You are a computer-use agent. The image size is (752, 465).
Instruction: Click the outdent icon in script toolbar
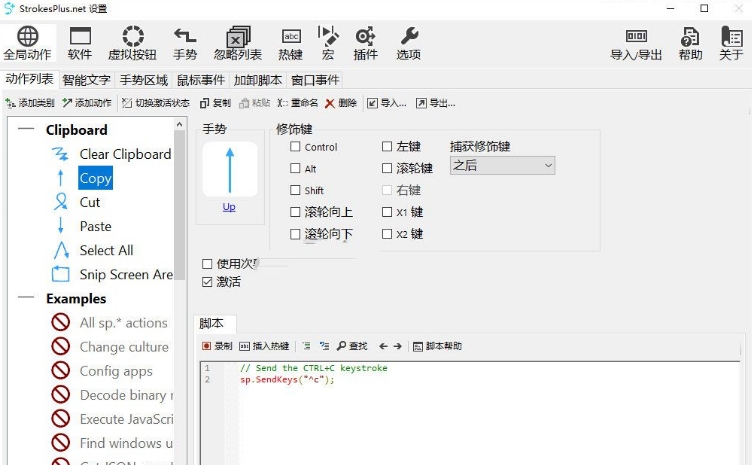(324, 346)
